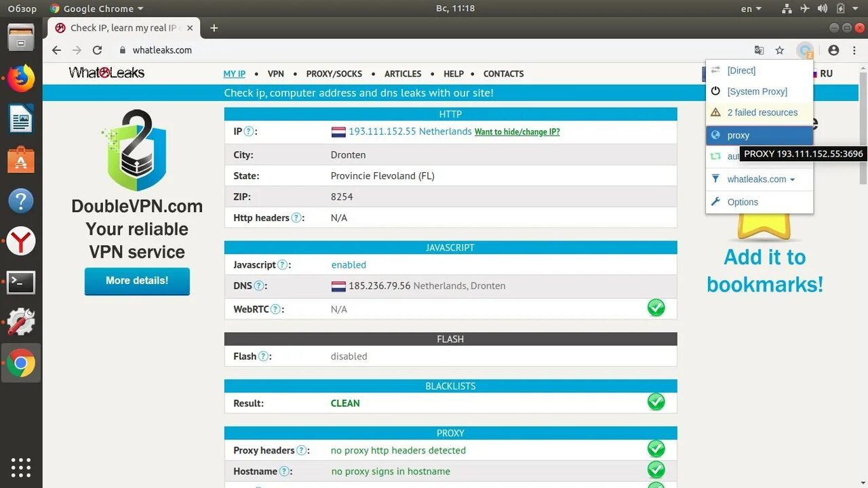Open the Help dock icon
This screenshot has width=868, height=488.
coord(21,201)
